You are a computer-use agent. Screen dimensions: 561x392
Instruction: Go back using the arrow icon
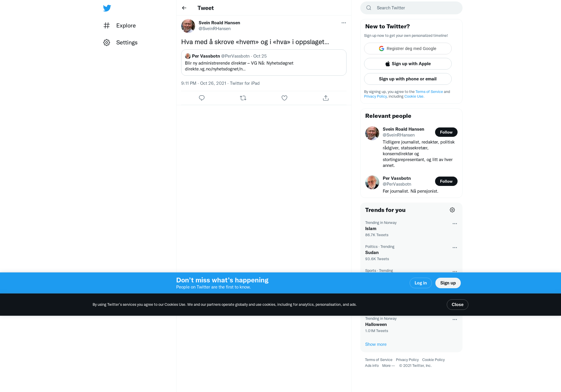(184, 8)
